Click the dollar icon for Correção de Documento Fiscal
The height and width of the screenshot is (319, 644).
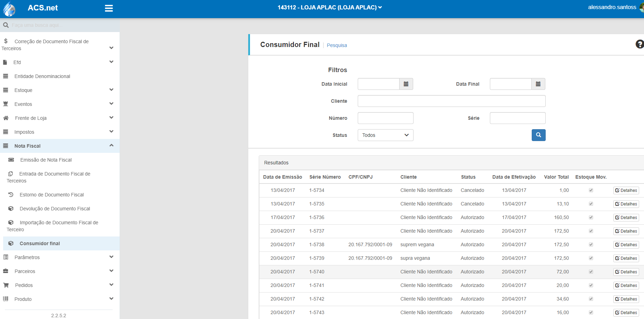pos(6,41)
